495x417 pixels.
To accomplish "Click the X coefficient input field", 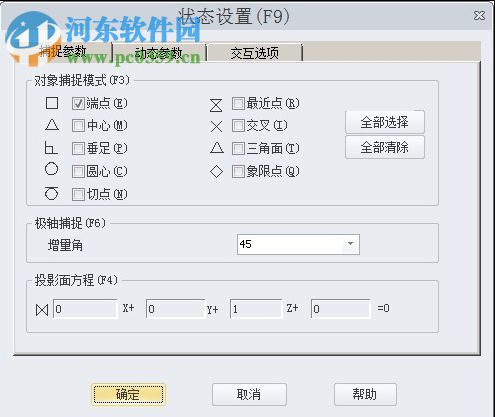I will [85, 309].
